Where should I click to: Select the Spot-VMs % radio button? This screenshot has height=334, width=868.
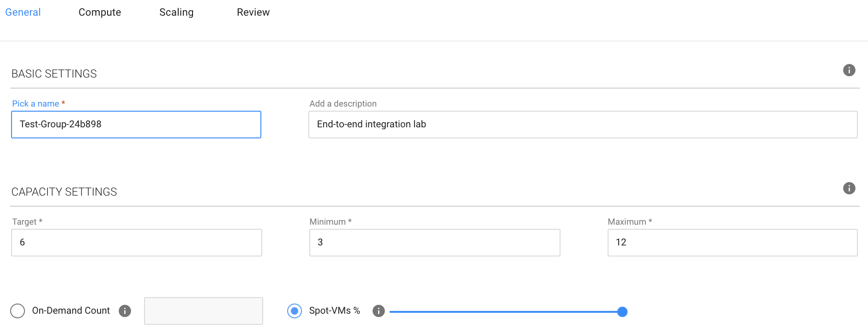pyautogui.click(x=295, y=311)
